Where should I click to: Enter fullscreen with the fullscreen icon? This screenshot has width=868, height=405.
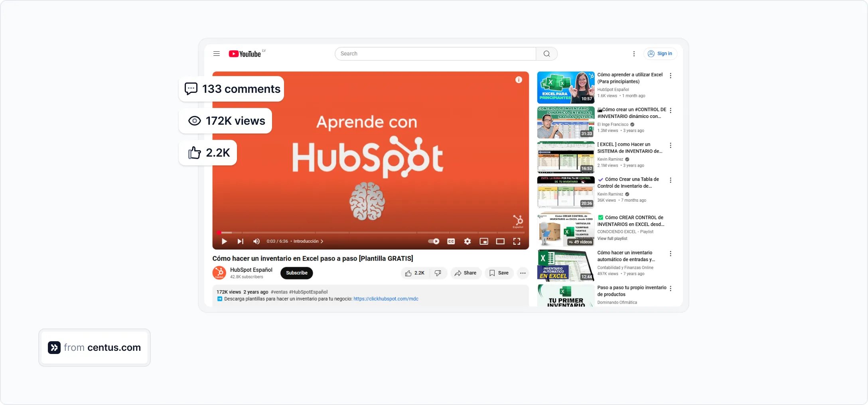(517, 241)
